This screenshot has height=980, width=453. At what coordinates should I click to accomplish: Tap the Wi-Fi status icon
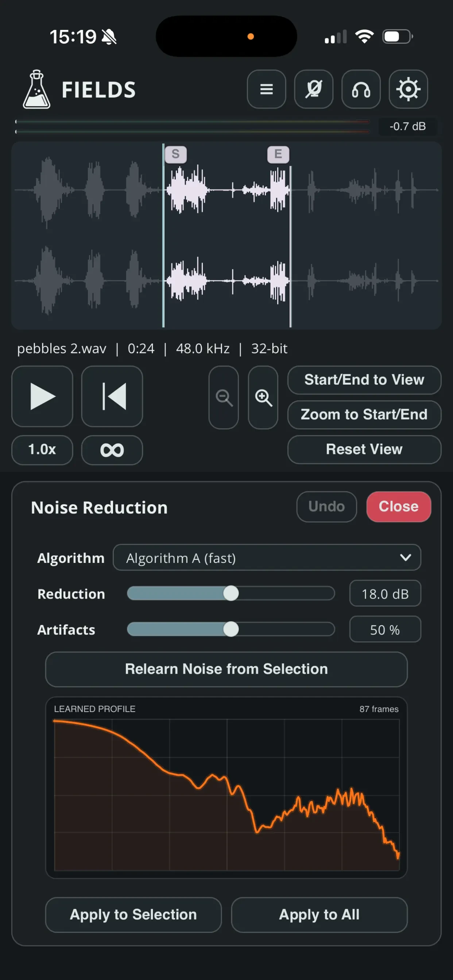364,36
